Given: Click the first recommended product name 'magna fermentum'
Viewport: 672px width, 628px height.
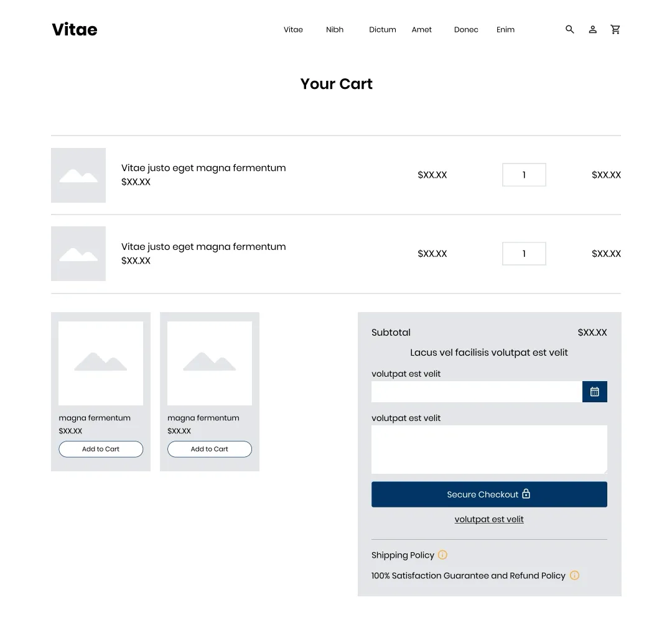Looking at the screenshot, I should 95,418.
